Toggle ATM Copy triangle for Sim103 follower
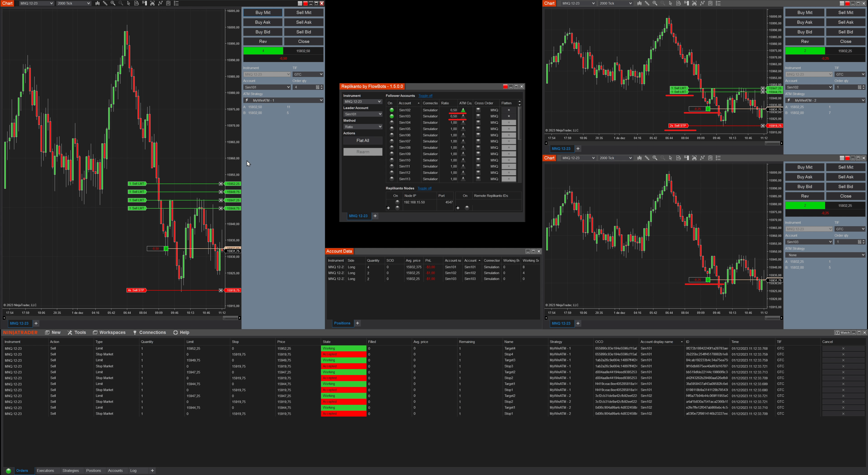 [x=463, y=116]
